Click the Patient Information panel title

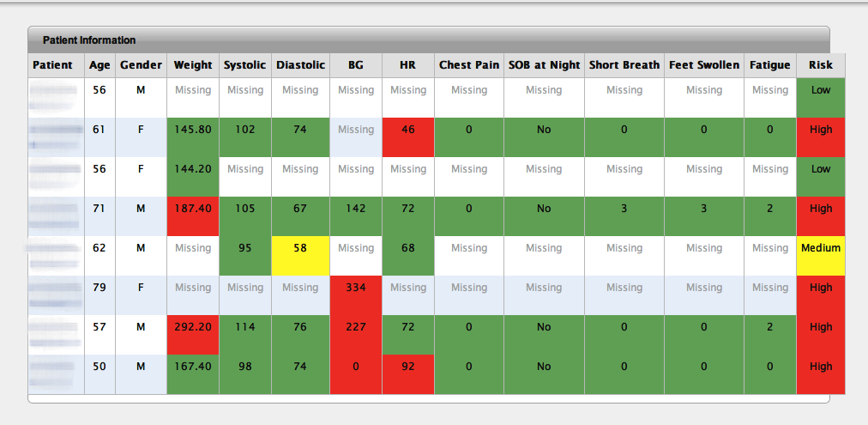tap(89, 40)
